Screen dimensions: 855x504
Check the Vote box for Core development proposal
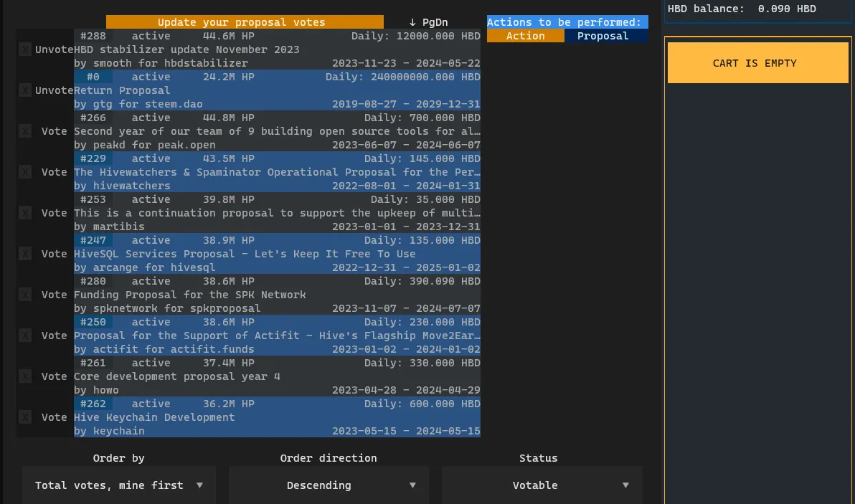tap(25, 376)
